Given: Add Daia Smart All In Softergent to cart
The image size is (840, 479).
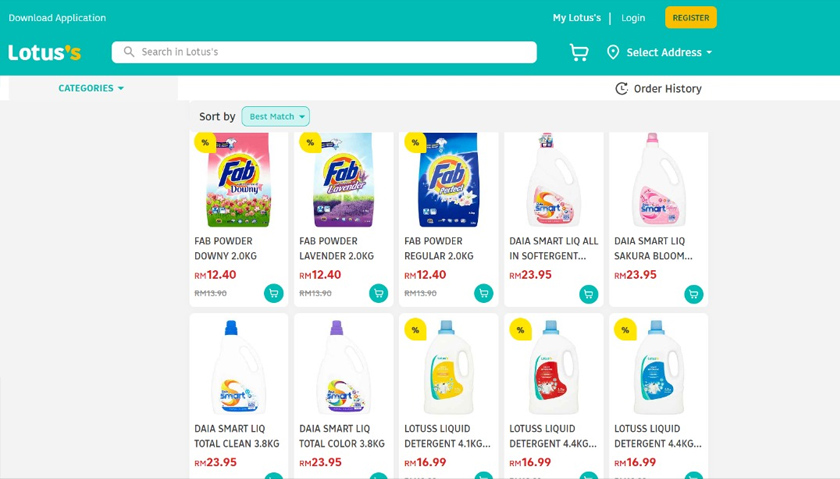Looking at the screenshot, I should click(588, 294).
